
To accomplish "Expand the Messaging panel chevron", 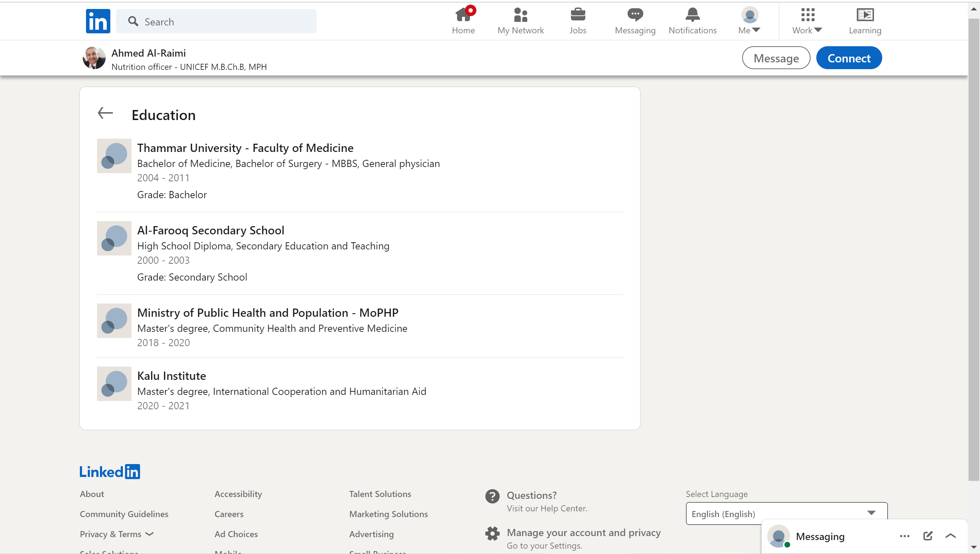I will pos(950,536).
